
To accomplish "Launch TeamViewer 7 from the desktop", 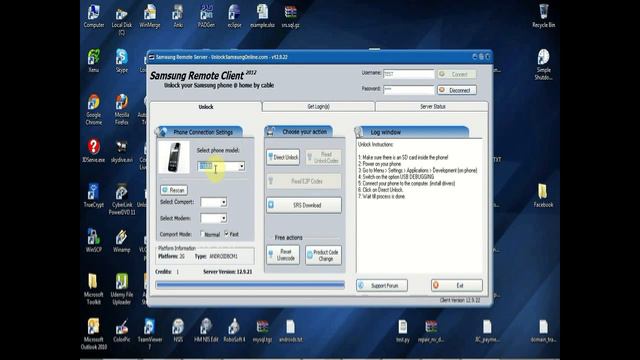I will 150,334.
